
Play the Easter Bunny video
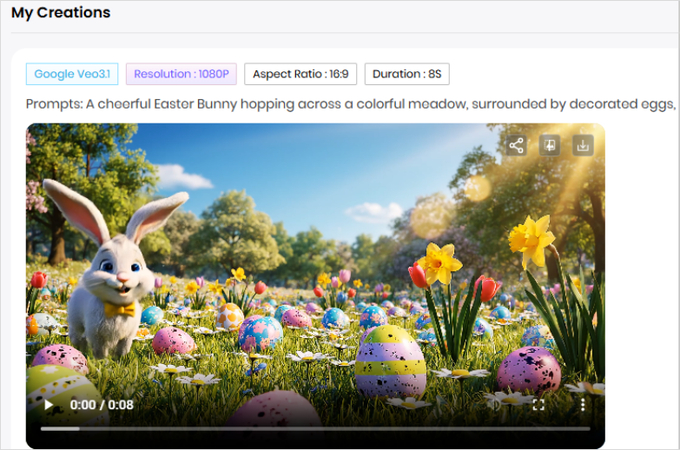[49, 405]
